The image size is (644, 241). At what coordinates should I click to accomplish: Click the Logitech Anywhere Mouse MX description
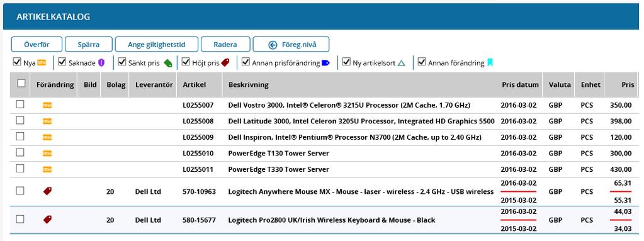coord(361,192)
